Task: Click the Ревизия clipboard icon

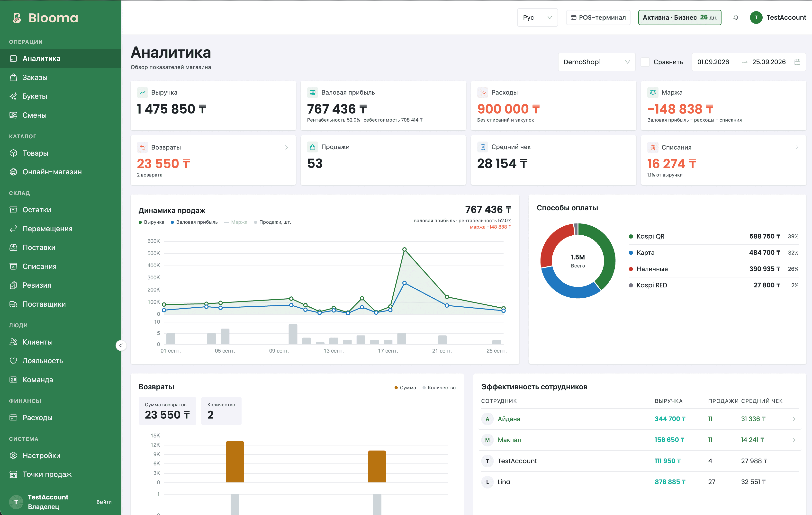Action: click(x=13, y=285)
